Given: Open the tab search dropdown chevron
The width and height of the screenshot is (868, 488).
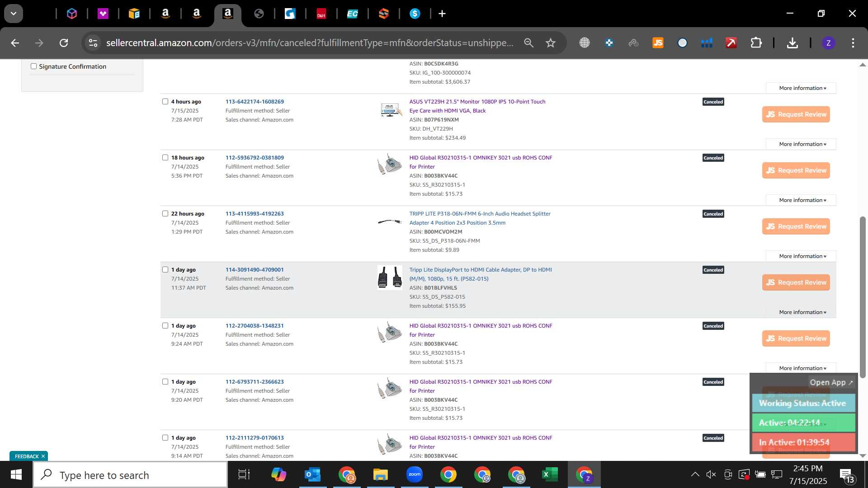Looking at the screenshot, I should tap(14, 14).
